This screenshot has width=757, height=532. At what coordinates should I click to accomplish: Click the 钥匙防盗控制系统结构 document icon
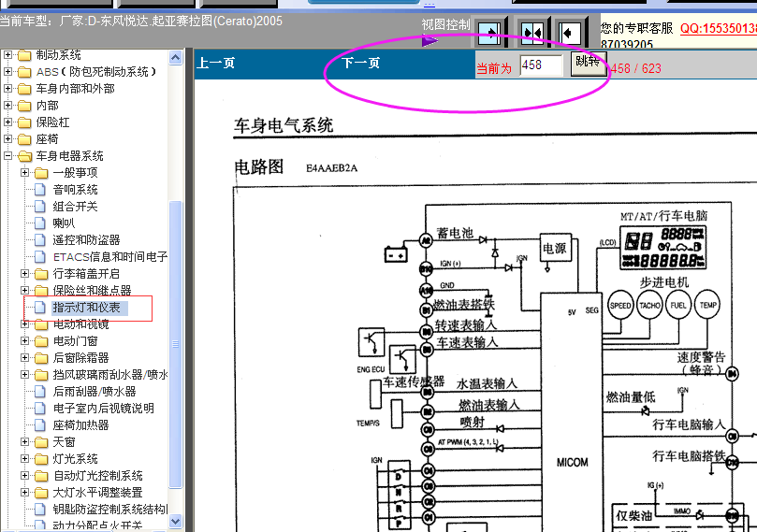tap(40, 510)
